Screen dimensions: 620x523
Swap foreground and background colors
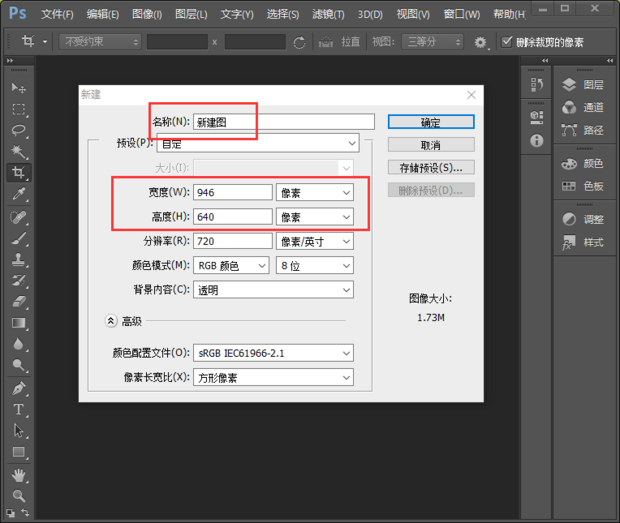click(x=25, y=512)
